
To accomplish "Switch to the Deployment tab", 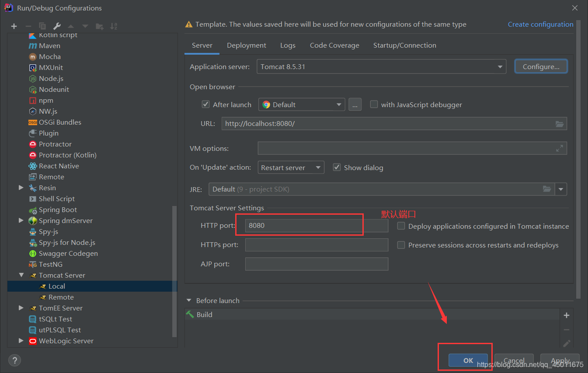I will (247, 45).
